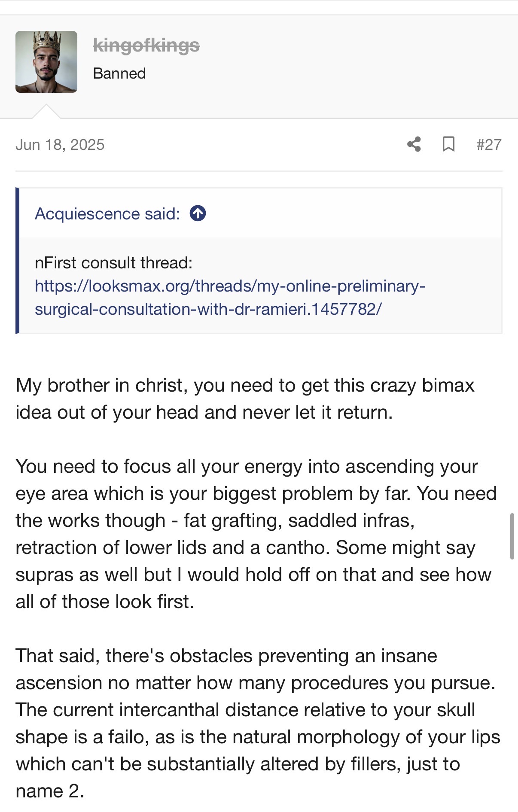
Task: Open the 'Acquiescence said:' quote attribution
Action: 107,213
